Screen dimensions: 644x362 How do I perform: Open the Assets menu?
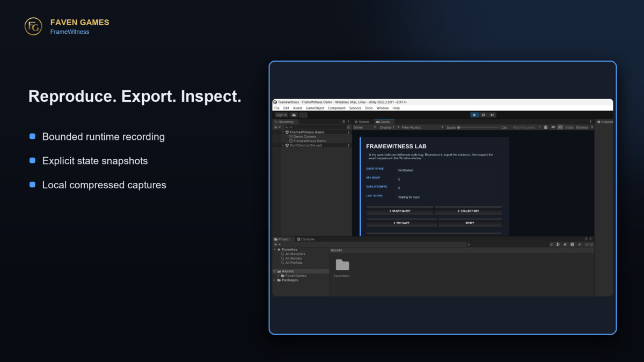coord(297,108)
